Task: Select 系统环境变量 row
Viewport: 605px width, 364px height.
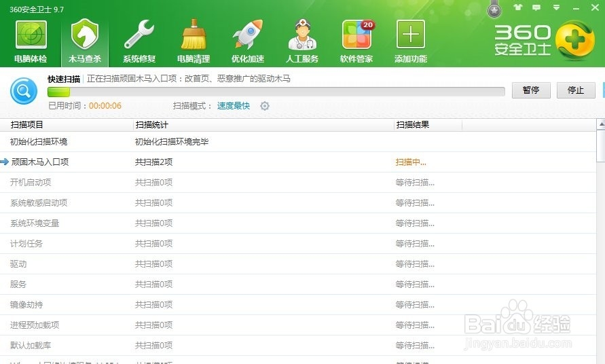Action: [298, 223]
